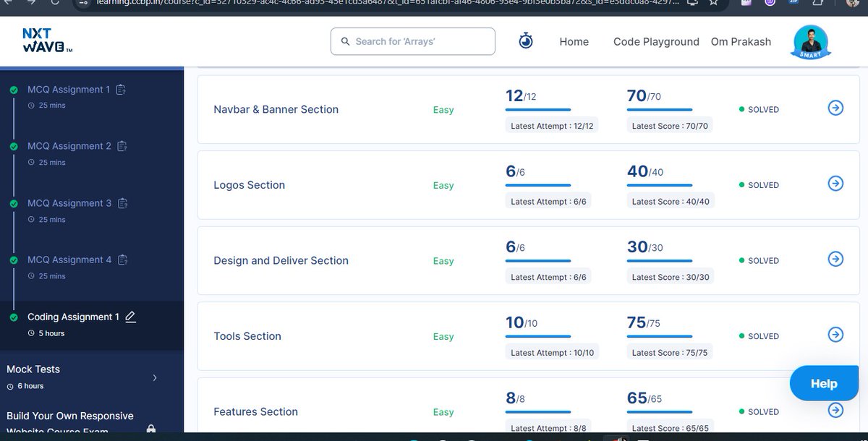Open Tools Section via arrow icon

click(x=835, y=334)
